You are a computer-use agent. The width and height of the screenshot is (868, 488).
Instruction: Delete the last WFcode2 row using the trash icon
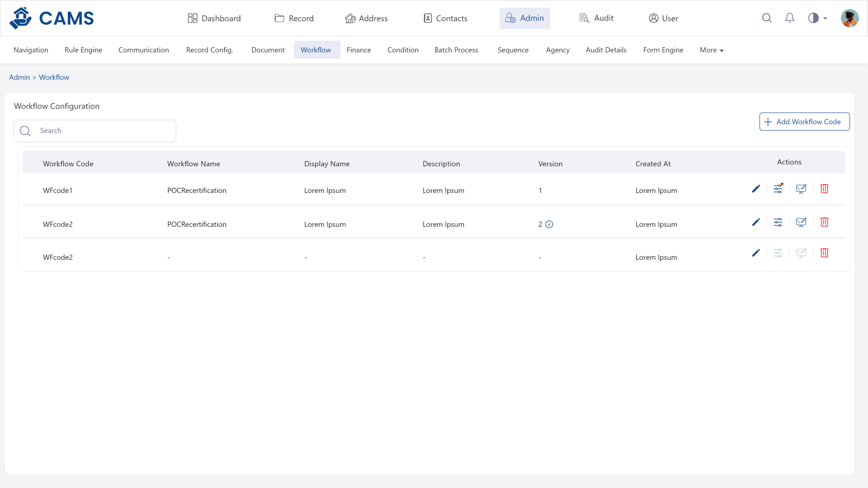tap(824, 253)
